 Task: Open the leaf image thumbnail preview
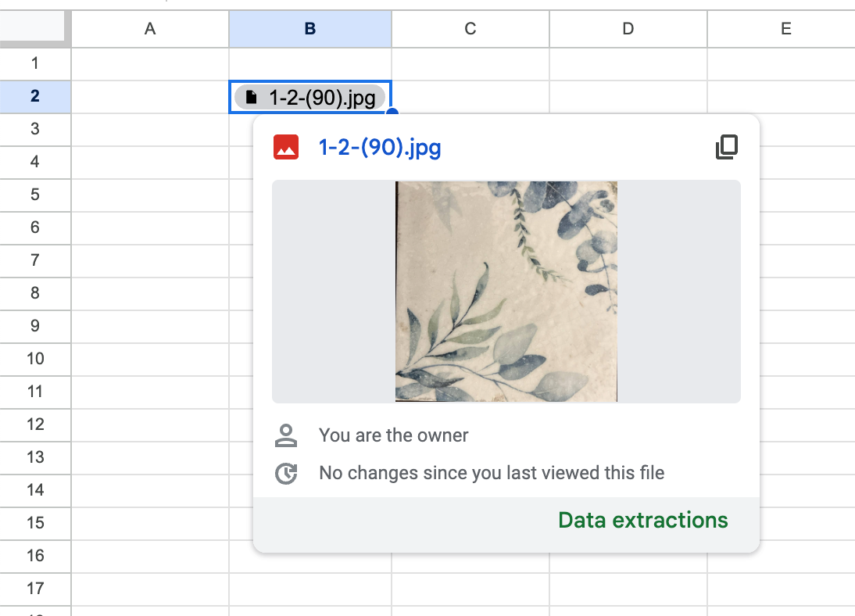coord(506,292)
